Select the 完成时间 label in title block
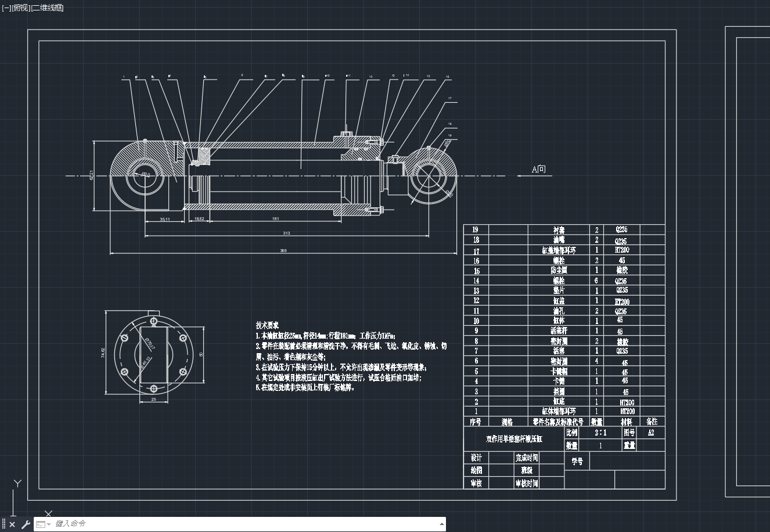This screenshot has width=770, height=532. click(x=527, y=458)
